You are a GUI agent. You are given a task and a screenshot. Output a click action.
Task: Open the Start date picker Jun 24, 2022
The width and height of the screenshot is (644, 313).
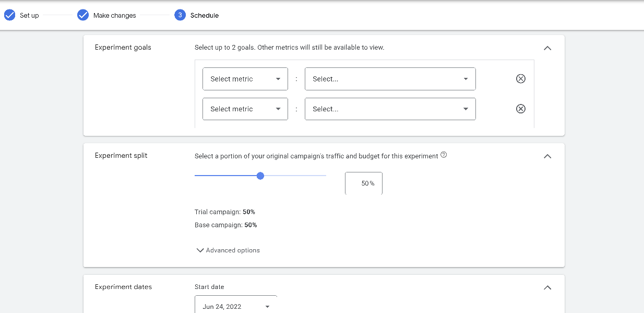(236, 306)
